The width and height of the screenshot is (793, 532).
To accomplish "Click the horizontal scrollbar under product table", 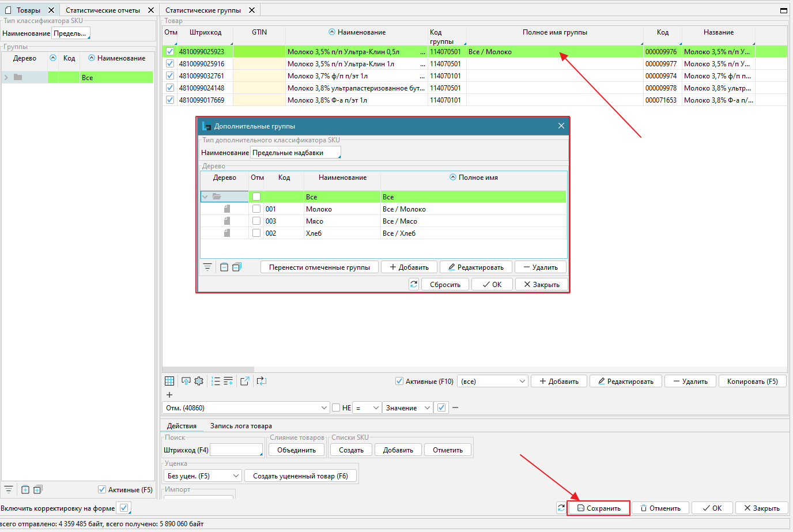I will click(x=209, y=369).
